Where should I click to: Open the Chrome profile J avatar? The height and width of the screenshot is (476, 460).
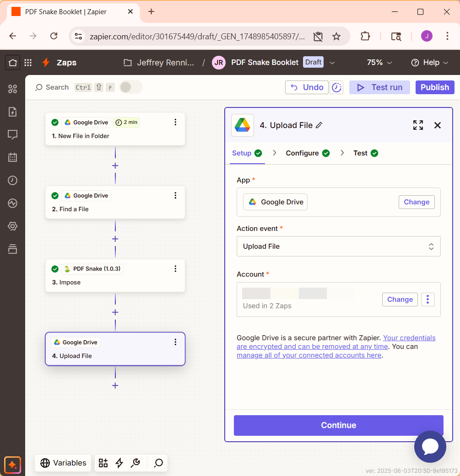click(427, 36)
